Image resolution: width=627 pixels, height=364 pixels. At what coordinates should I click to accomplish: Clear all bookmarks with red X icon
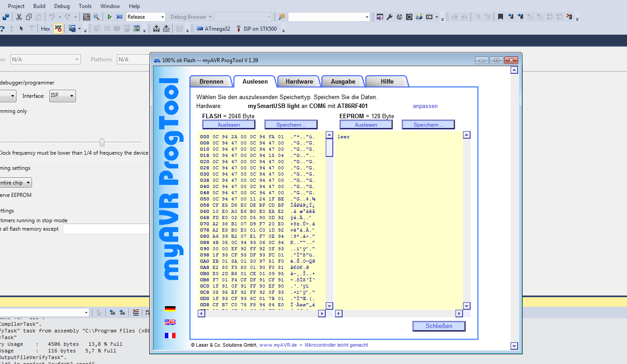click(569, 17)
